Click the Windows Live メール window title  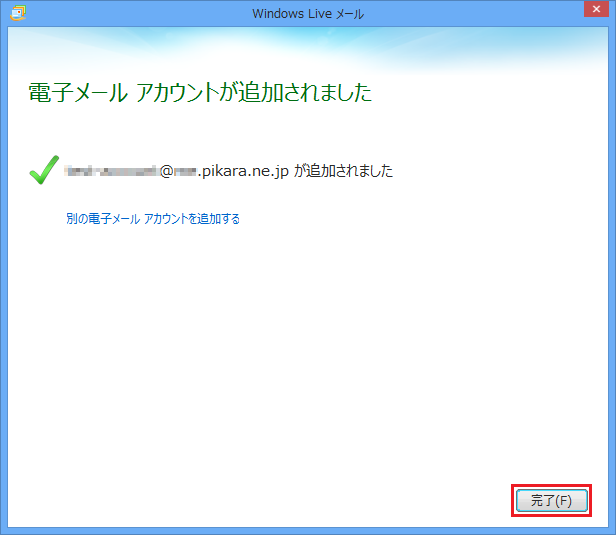click(308, 14)
